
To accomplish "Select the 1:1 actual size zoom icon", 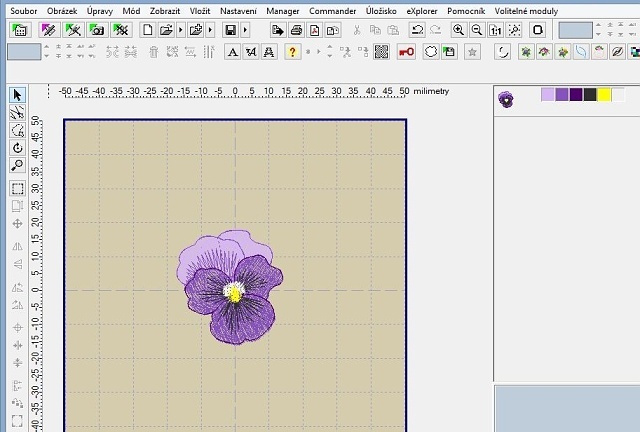I will point(494,30).
